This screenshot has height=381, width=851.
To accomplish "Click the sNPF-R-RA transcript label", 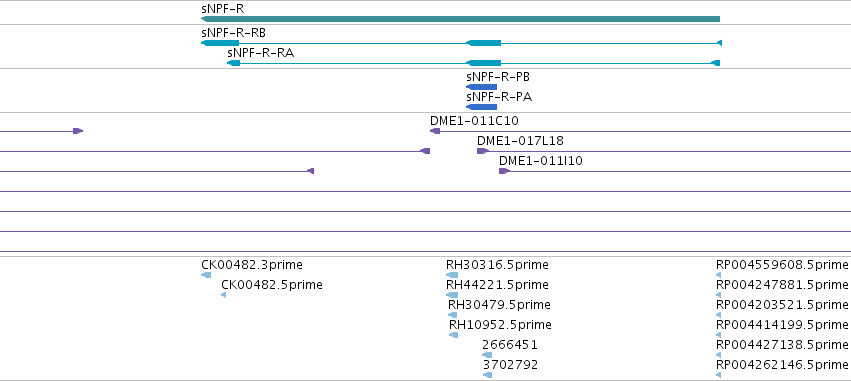I will pyautogui.click(x=261, y=53).
